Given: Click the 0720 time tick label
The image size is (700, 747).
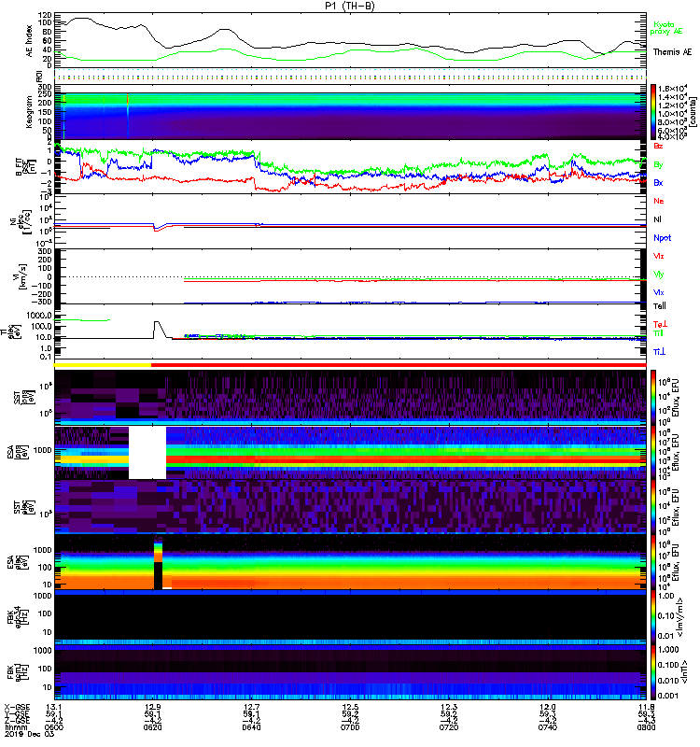Looking at the screenshot, I should click(x=449, y=727).
